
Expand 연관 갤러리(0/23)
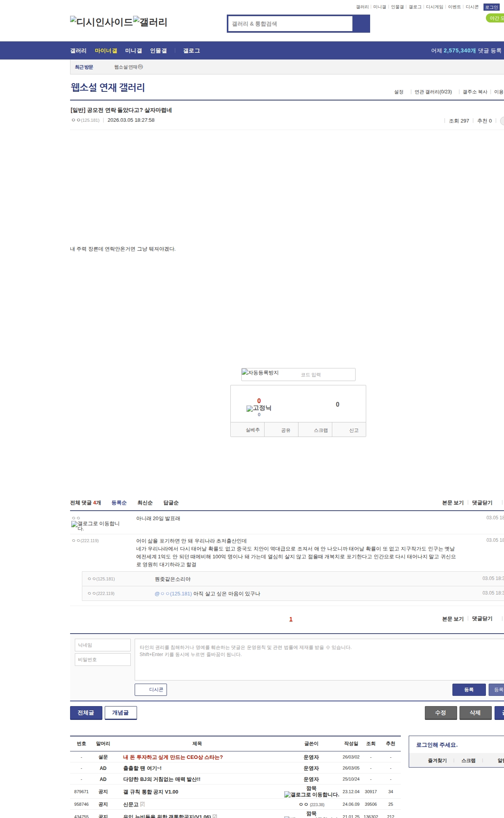(x=433, y=92)
